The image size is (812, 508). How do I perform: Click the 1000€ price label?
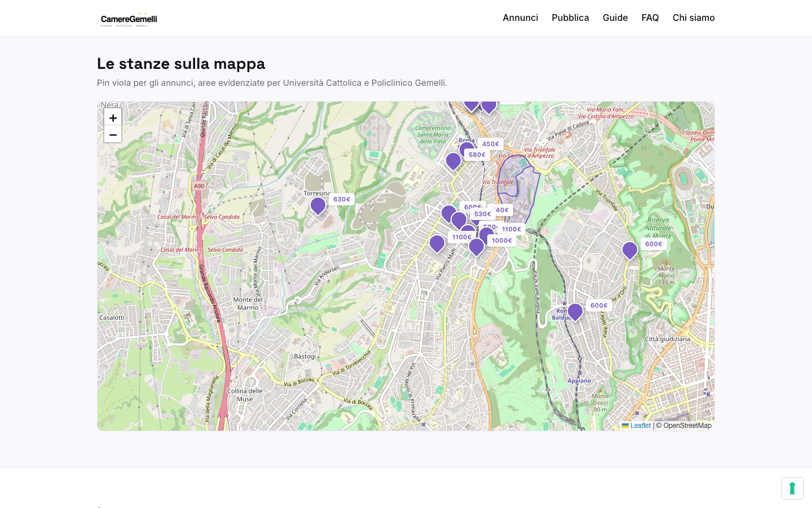502,240
